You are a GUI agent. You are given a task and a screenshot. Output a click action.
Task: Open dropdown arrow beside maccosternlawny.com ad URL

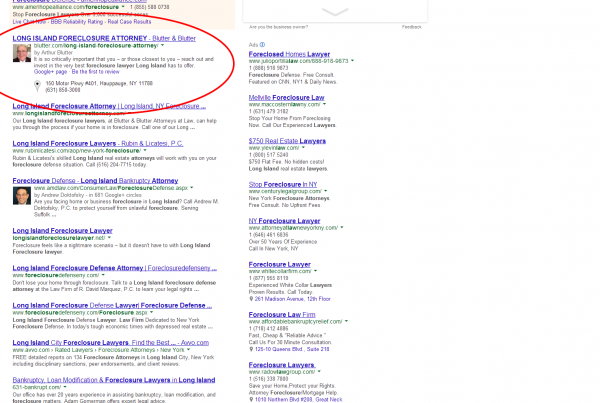pos(324,104)
